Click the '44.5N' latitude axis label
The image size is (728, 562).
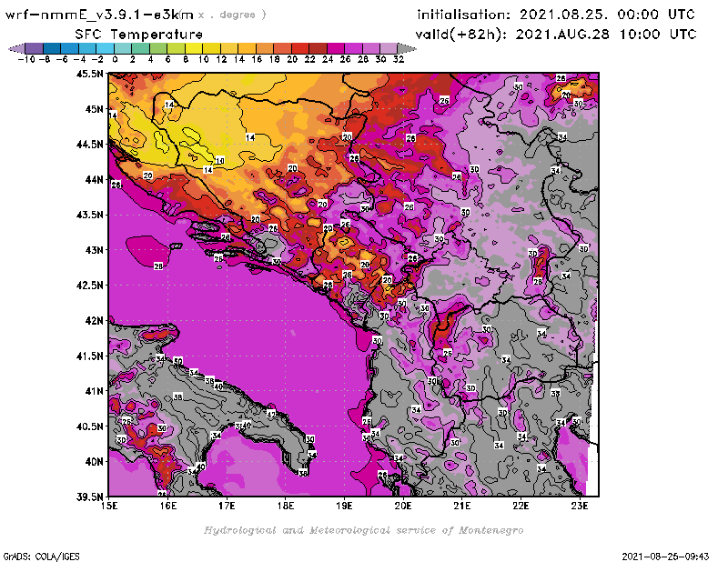(x=89, y=145)
